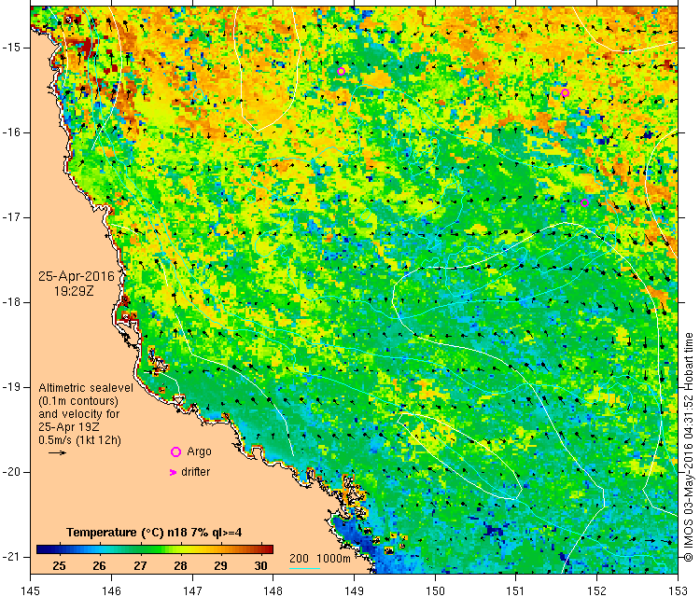Click colorbar tick label 28
The width and height of the screenshot is (700, 597).
(x=180, y=566)
